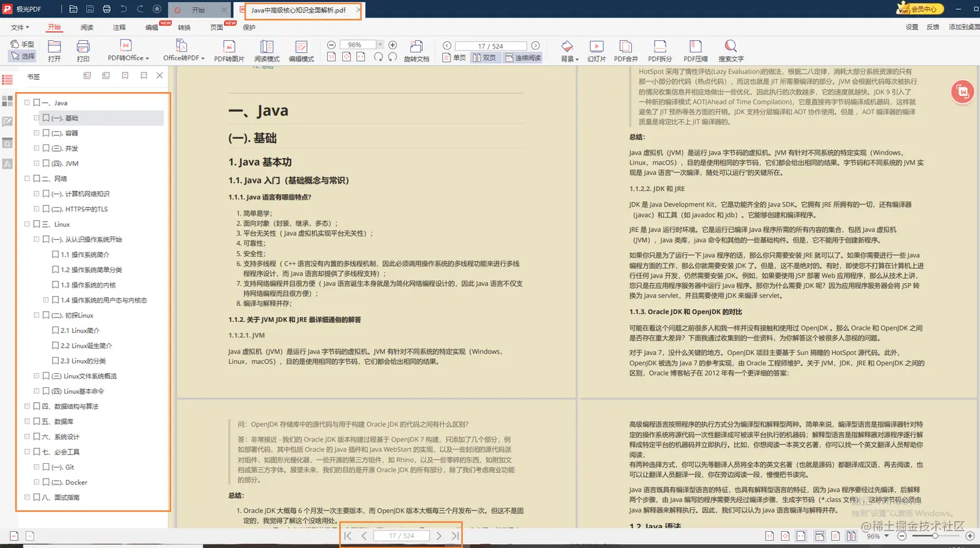
Task: Open the PDF压缩 compress tool
Action: [x=695, y=51]
